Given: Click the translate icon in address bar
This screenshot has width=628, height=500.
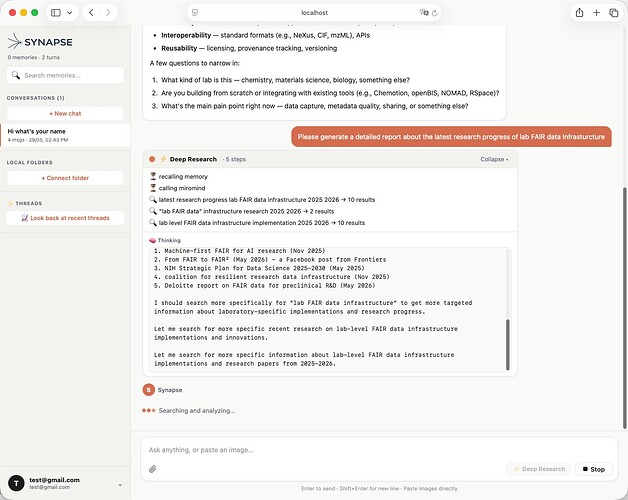Looking at the screenshot, I should 424,13.
